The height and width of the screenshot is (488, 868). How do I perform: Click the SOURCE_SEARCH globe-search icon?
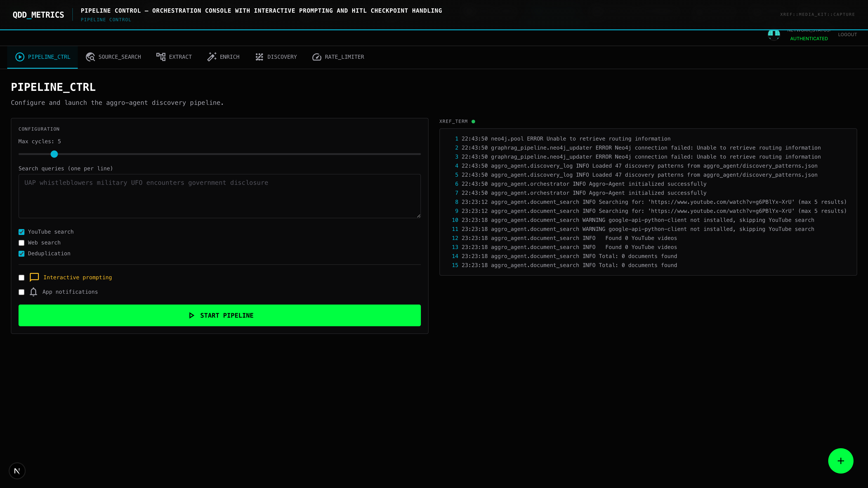pos(90,57)
